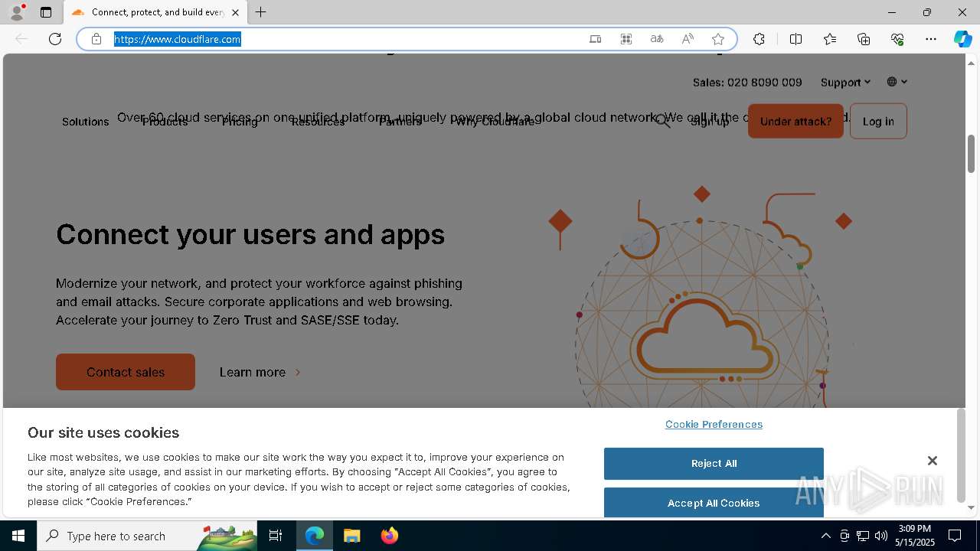Viewport: 980px width, 551px height.
Task: Click Accept All Cookies
Action: point(714,502)
